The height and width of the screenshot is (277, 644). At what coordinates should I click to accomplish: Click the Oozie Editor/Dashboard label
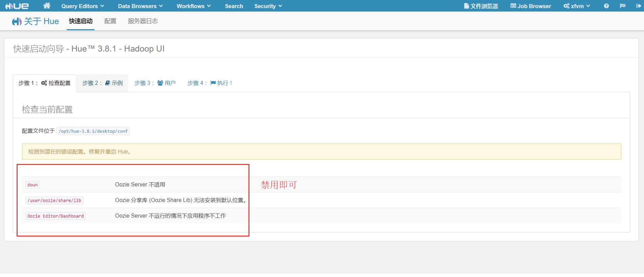coord(56,216)
